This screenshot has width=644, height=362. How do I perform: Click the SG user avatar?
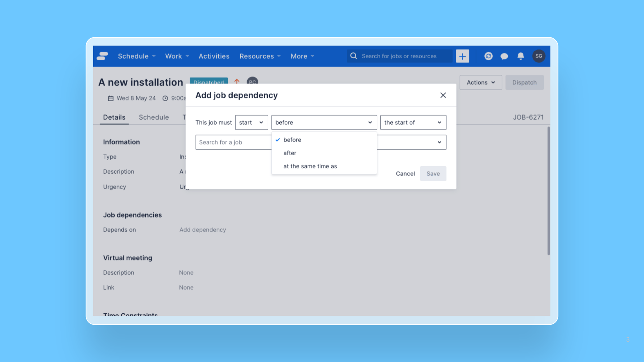(x=539, y=56)
